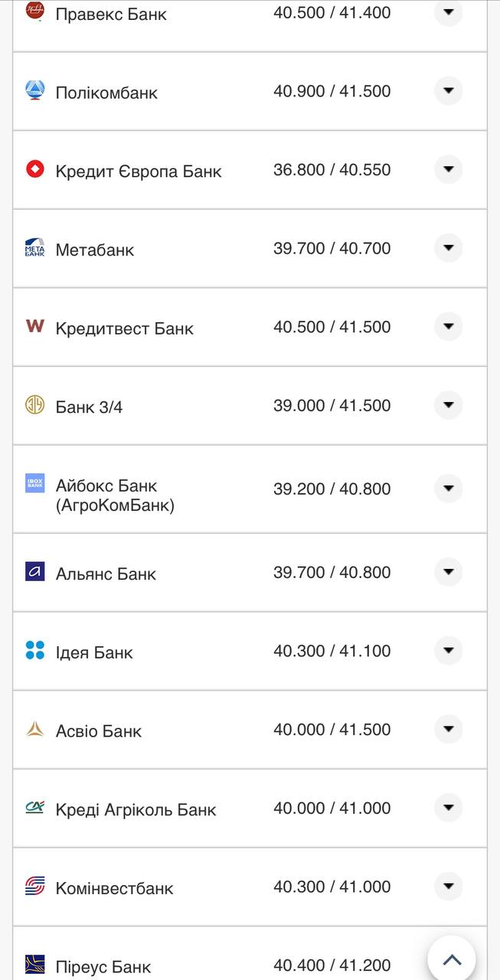
Task: Expand the Банк 3/4 row arrow
Action: (x=449, y=405)
